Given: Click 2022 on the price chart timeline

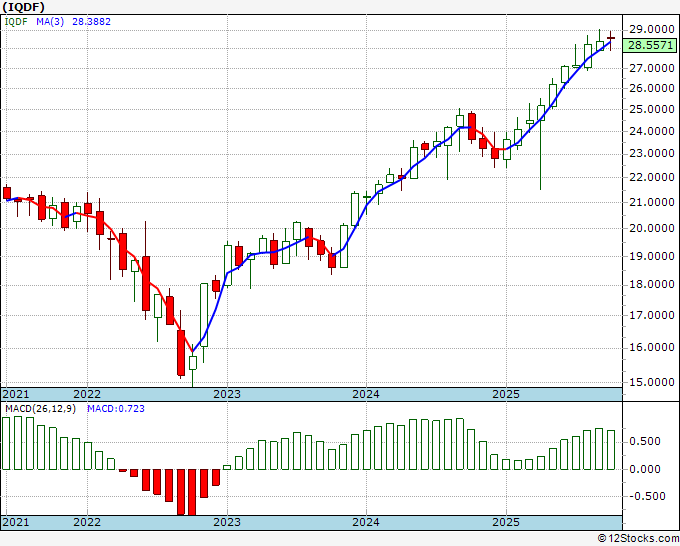Looking at the screenshot, I should pos(87,394).
